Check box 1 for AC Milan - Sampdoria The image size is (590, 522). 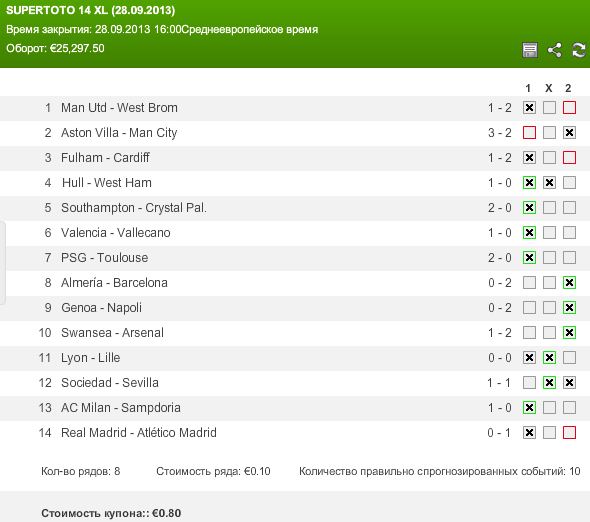(529, 408)
